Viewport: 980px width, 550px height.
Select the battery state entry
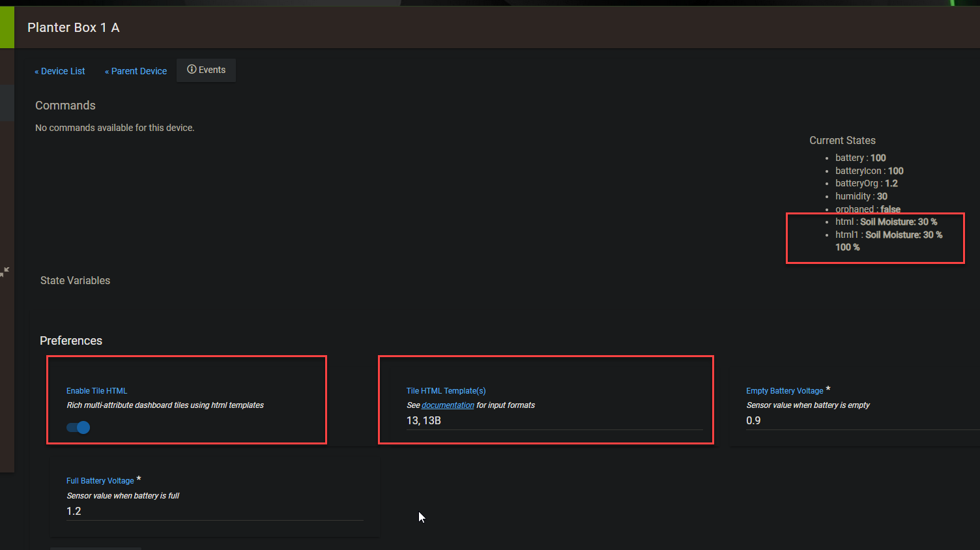(x=860, y=158)
